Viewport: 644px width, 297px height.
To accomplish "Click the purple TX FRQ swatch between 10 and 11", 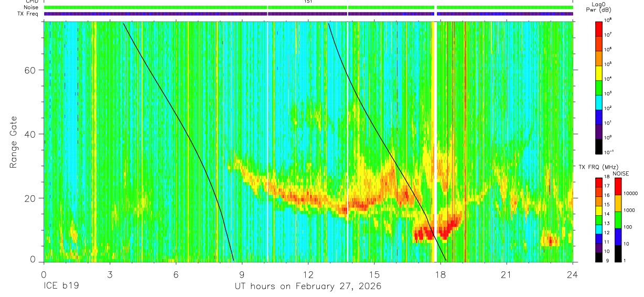I will click(x=599, y=248).
